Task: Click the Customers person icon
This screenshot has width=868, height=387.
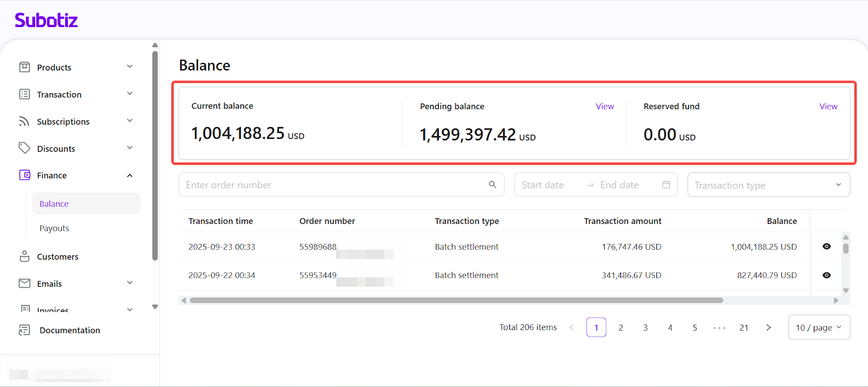Action: [24, 256]
